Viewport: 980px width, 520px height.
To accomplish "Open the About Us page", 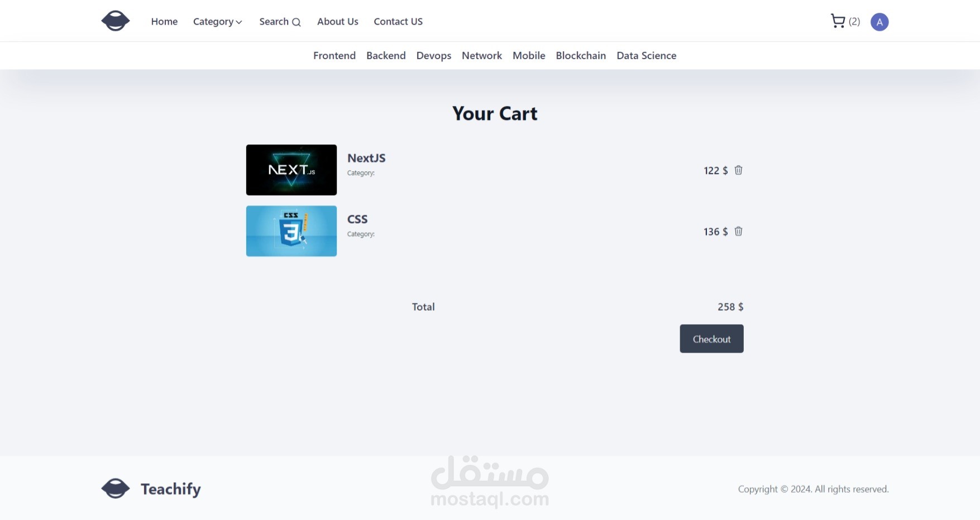I will point(338,22).
